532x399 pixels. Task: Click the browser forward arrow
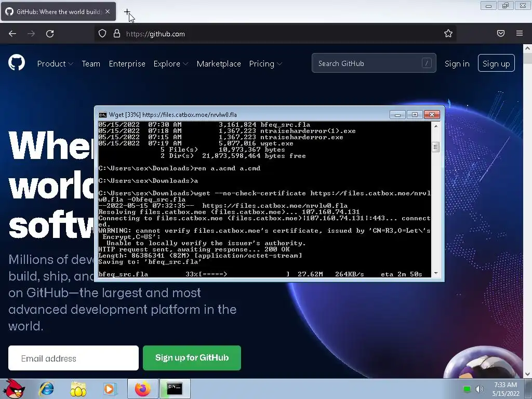31,34
